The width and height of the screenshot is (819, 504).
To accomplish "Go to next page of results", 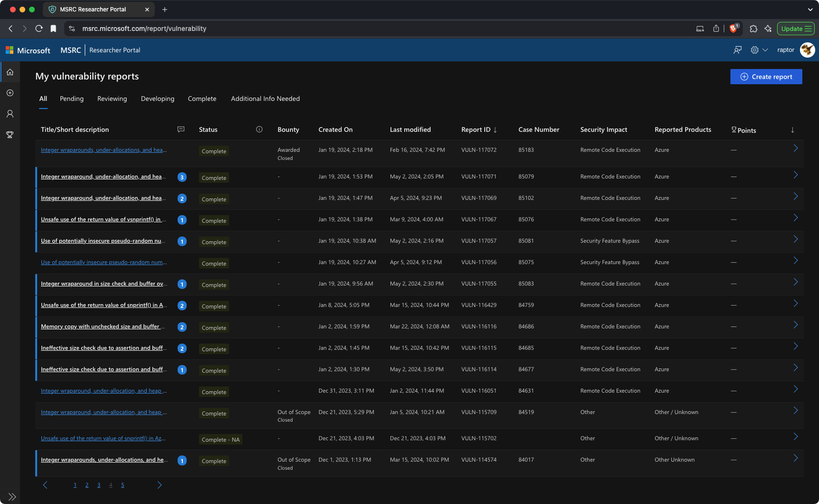I will [x=160, y=485].
